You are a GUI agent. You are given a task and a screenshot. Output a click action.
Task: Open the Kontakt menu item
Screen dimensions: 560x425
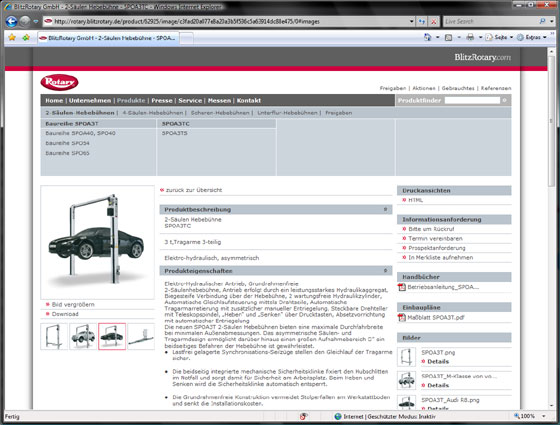click(x=249, y=101)
